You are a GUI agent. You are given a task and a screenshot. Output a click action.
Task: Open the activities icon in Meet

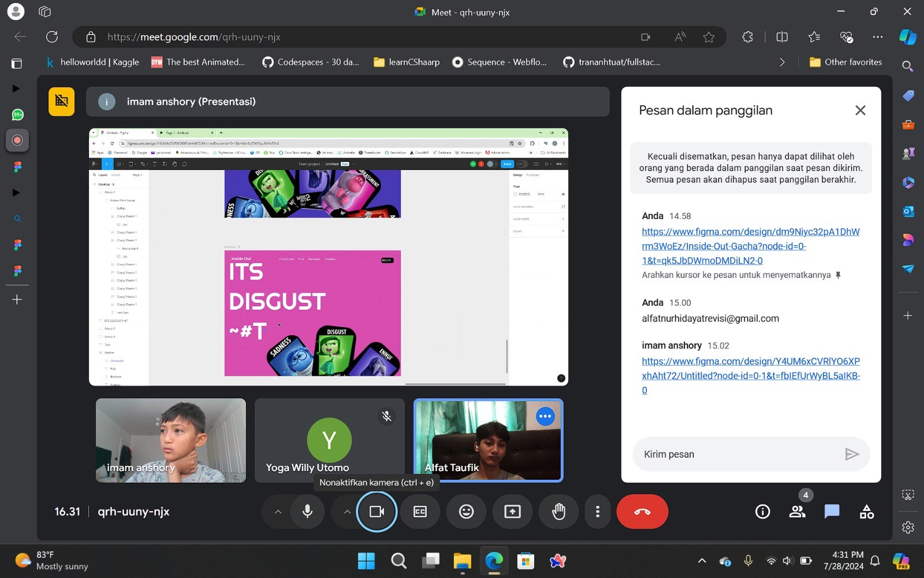tap(866, 511)
